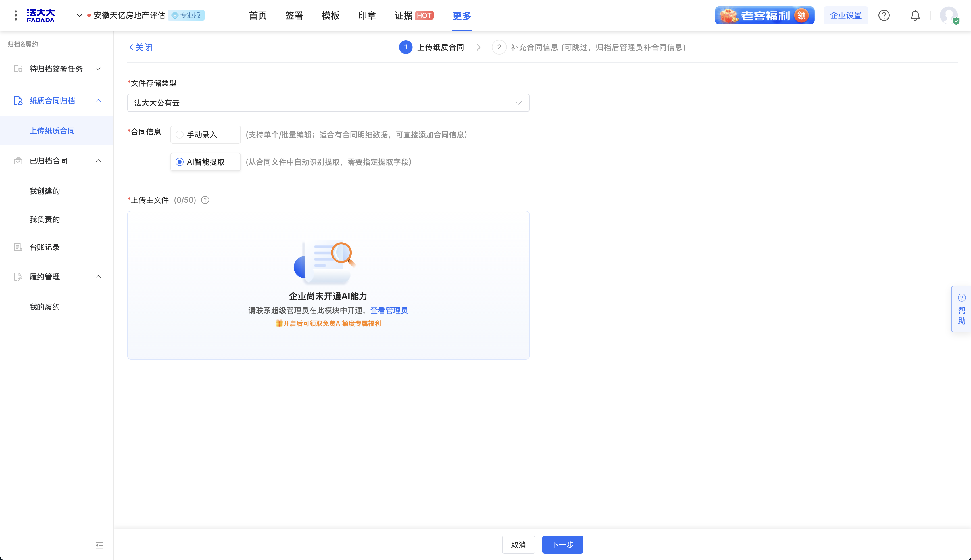This screenshot has width=971, height=560.
Task: Select the AI智能提取 radio option
Action: point(180,162)
